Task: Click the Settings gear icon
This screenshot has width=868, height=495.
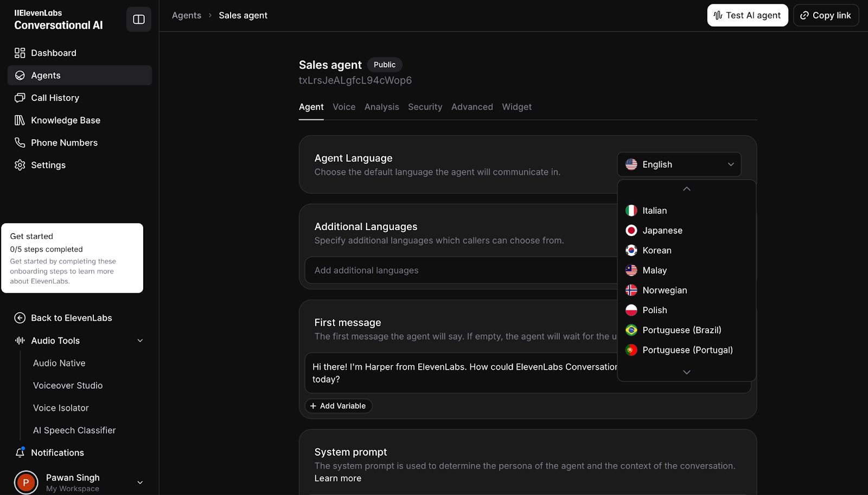Action: coord(20,165)
